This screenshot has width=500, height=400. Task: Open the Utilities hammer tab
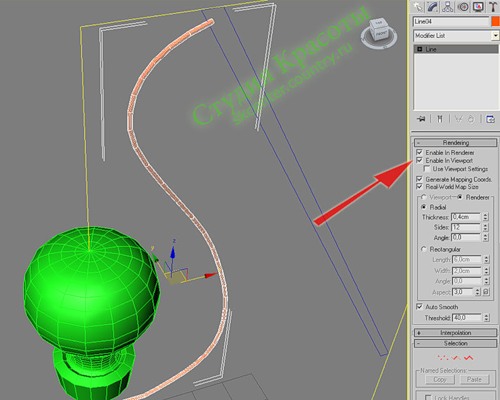click(x=493, y=6)
